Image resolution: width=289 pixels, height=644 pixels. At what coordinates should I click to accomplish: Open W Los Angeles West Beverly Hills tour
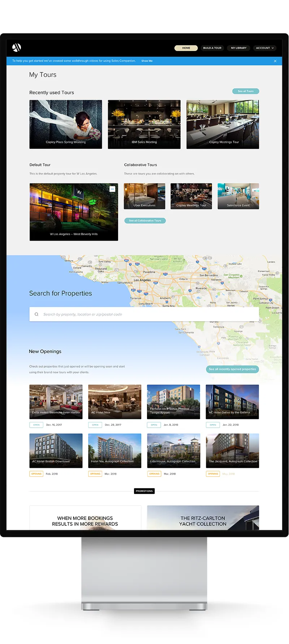[x=74, y=212]
